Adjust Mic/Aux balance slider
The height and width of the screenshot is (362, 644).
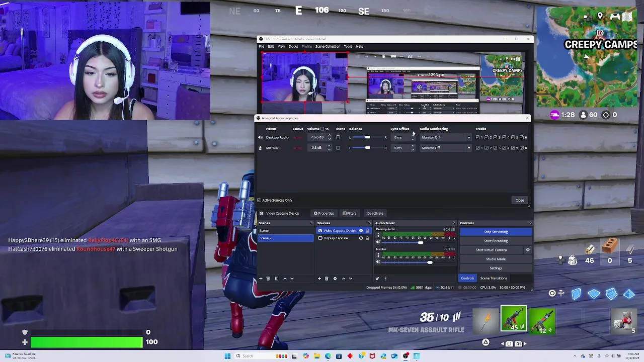click(x=368, y=148)
